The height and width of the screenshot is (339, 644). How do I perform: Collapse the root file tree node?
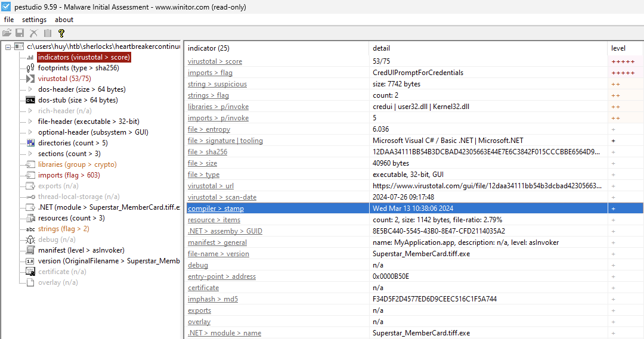[7, 46]
